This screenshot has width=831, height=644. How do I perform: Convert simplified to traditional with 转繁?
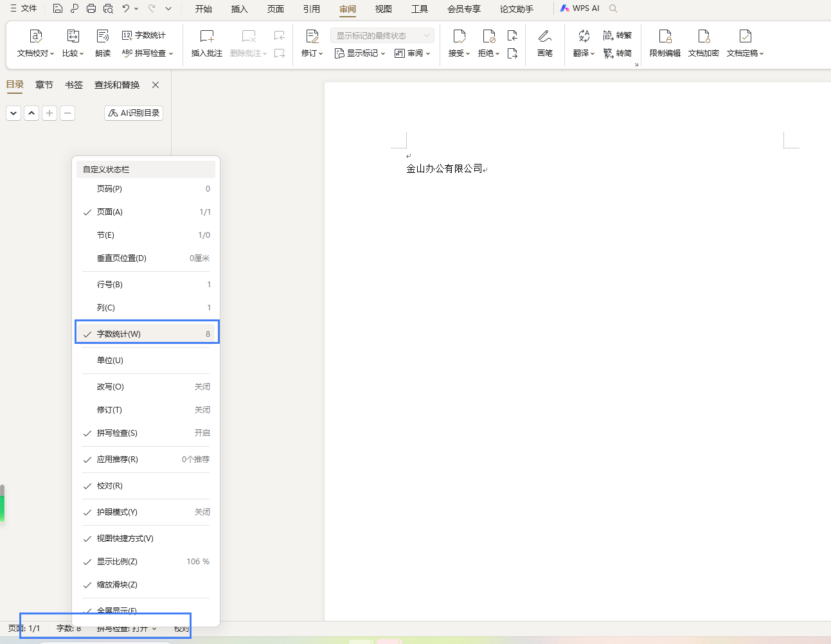click(x=617, y=35)
